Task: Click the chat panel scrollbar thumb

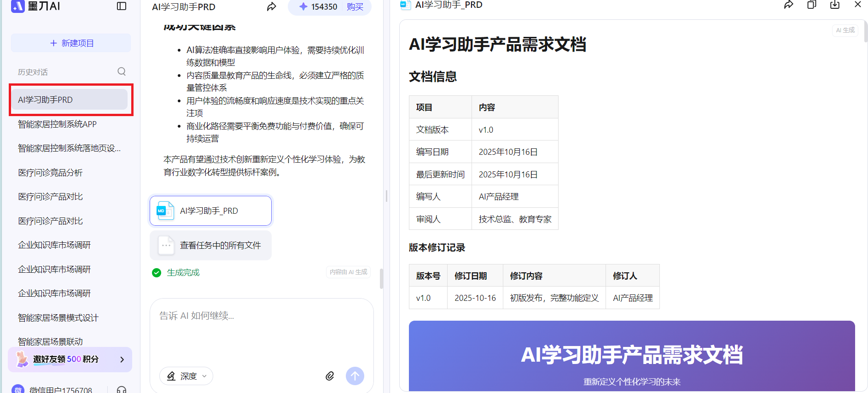Action: (381, 278)
